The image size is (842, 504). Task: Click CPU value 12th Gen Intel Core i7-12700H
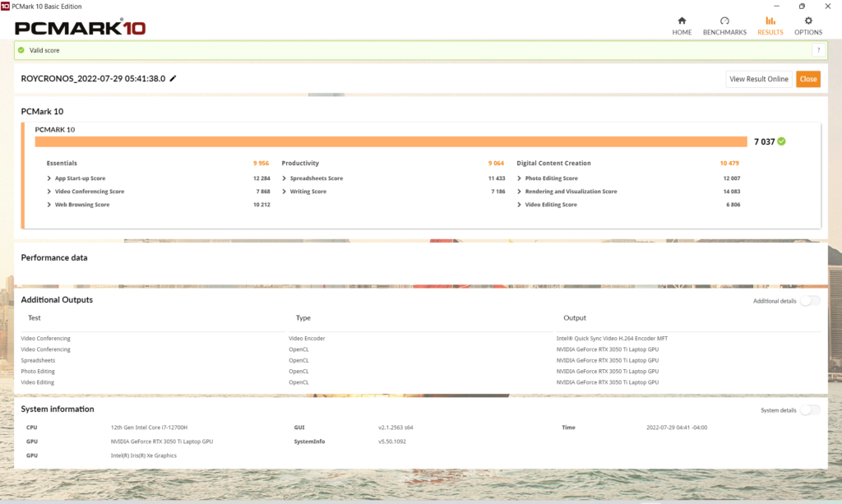click(149, 428)
